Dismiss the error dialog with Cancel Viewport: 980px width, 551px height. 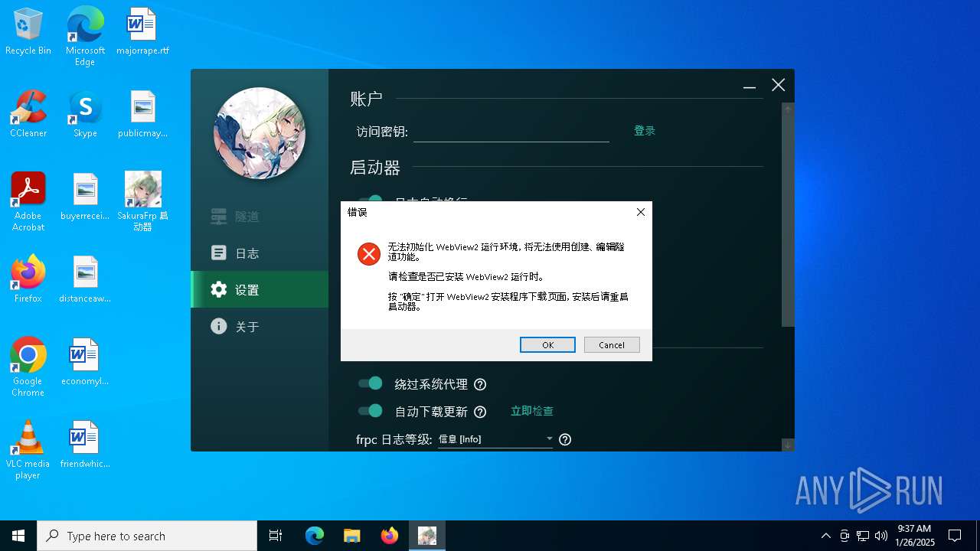click(612, 344)
